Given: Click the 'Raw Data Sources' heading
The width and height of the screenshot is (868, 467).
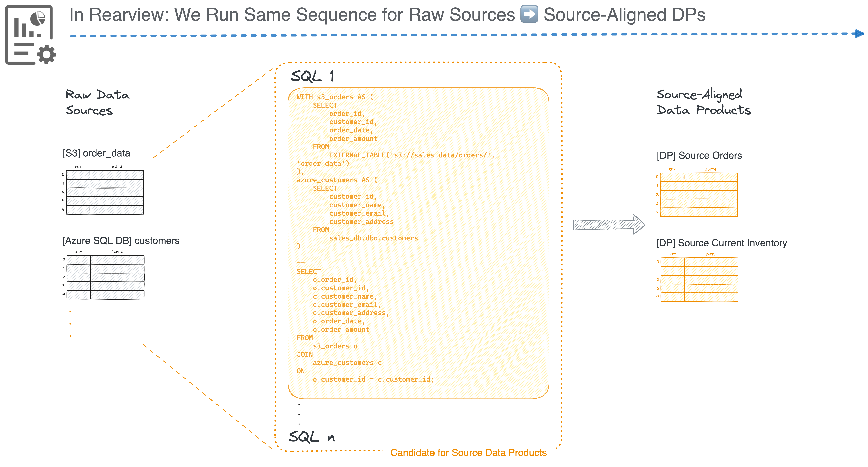Looking at the screenshot, I should [x=97, y=102].
